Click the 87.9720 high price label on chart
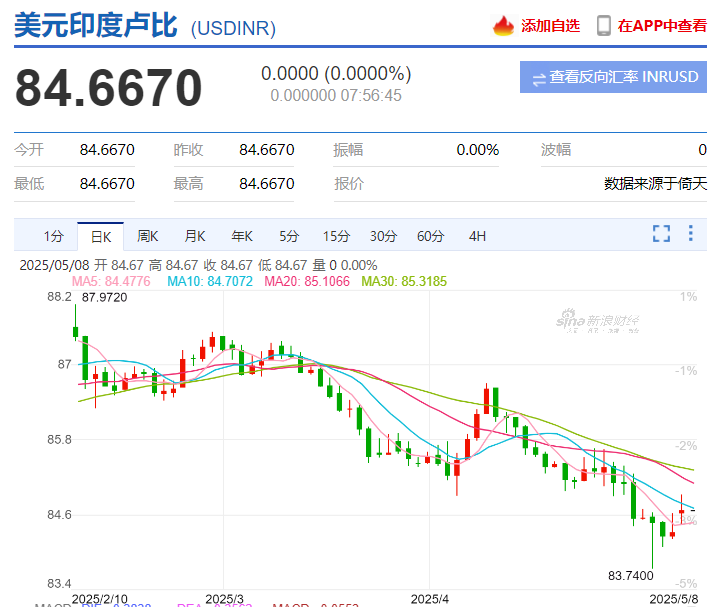Screen dimensions: 715x607 104,297
